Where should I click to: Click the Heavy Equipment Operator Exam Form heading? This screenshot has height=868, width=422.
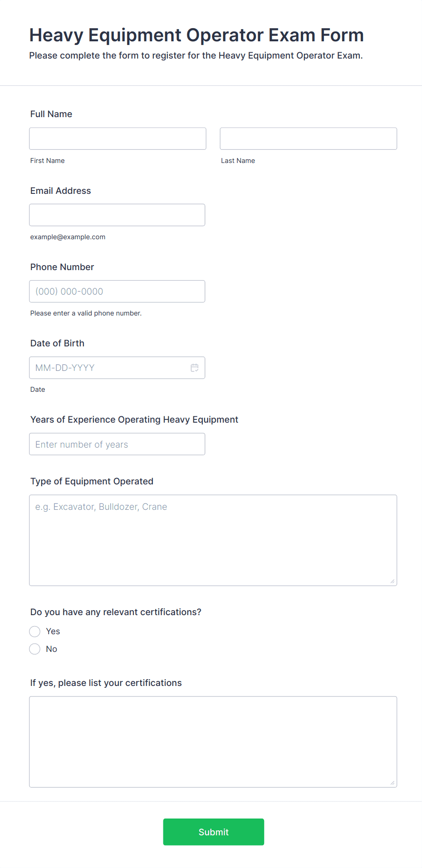pyautogui.click(x=196, y=35)
